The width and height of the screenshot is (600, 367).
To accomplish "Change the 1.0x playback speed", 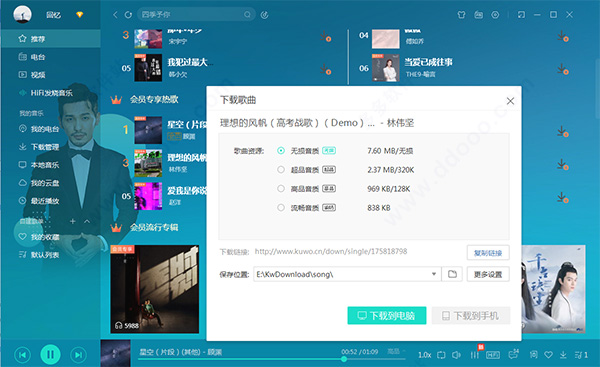I will 424,355.
